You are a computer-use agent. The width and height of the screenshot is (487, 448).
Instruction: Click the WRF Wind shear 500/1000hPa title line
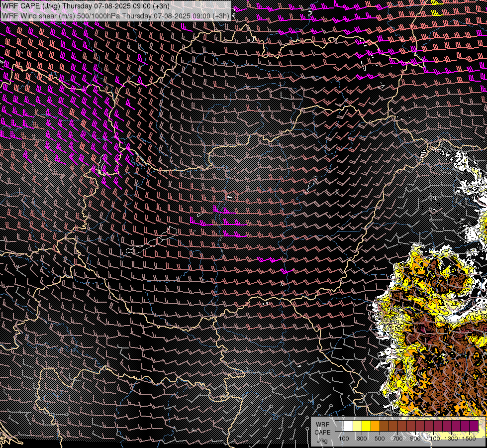point(115,15)
